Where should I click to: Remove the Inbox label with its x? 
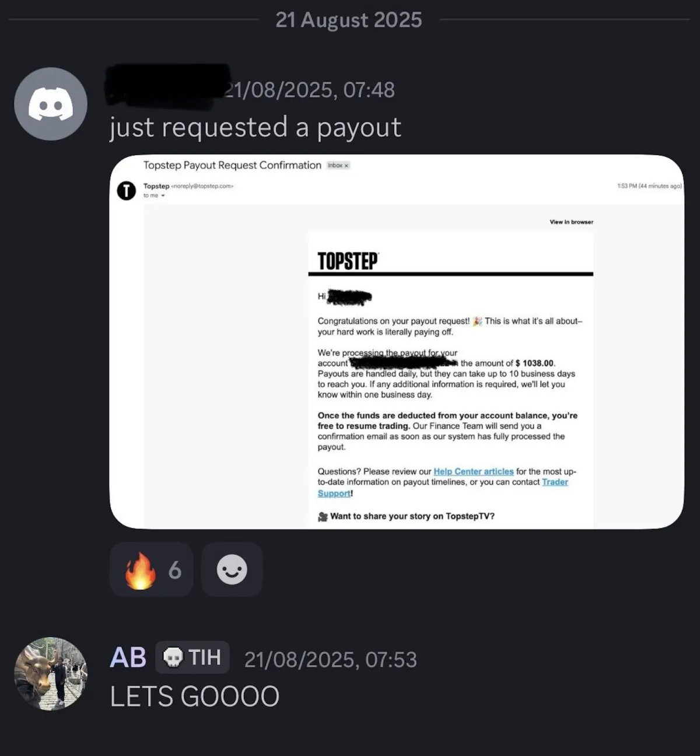tap(346, 166)
